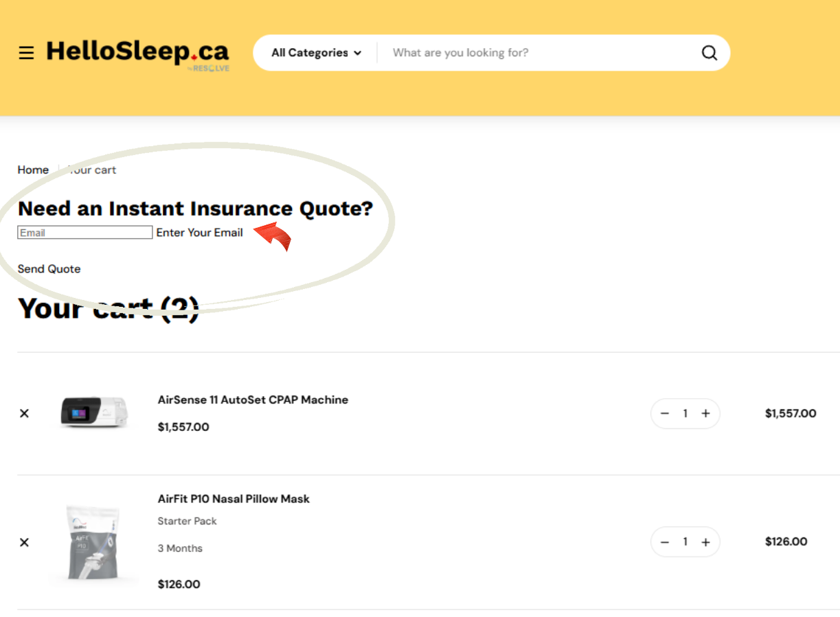Select the Your cart breadcrumb
840x617 pixels.
click(x=91, y=170)
